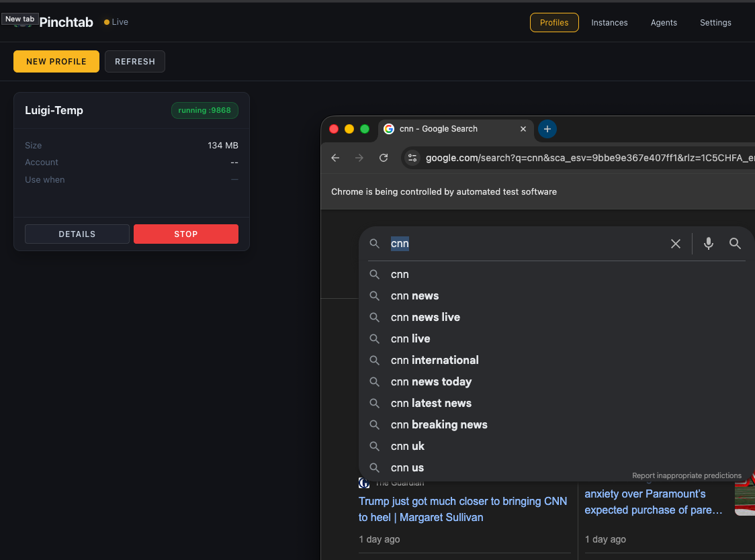Navigate back using the back arrow
Screen dimensions: 755x560
335,158
